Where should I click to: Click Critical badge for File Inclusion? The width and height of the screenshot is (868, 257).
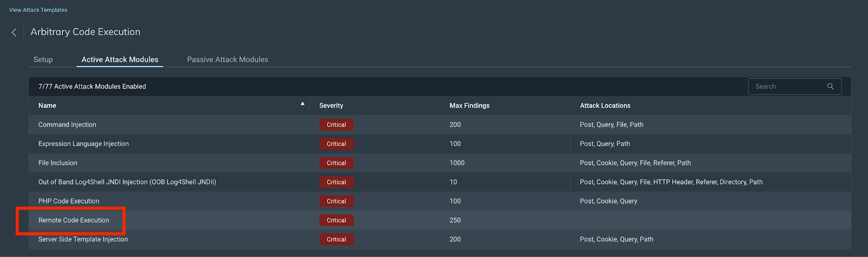336,163
